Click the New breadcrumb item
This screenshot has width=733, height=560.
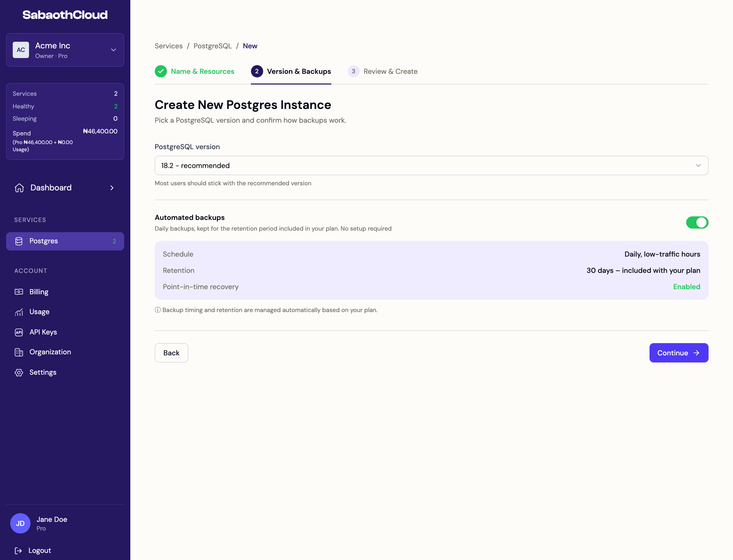coord(250,46)
